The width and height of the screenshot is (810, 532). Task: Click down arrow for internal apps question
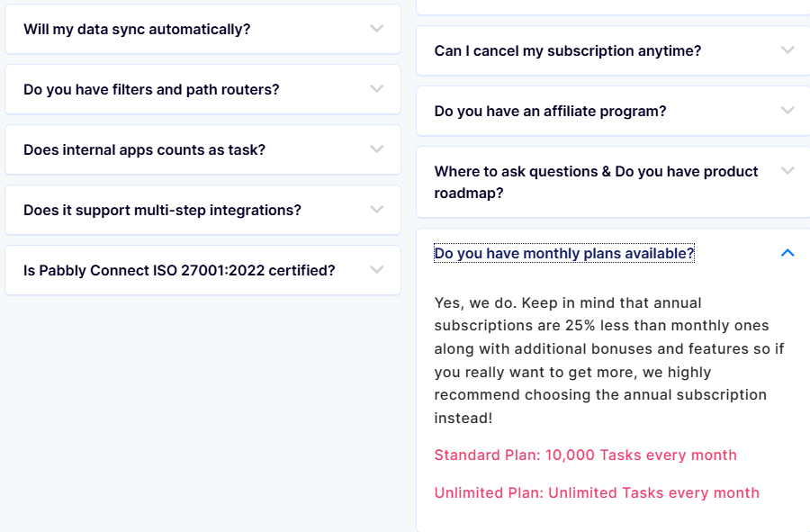[377, 149]
